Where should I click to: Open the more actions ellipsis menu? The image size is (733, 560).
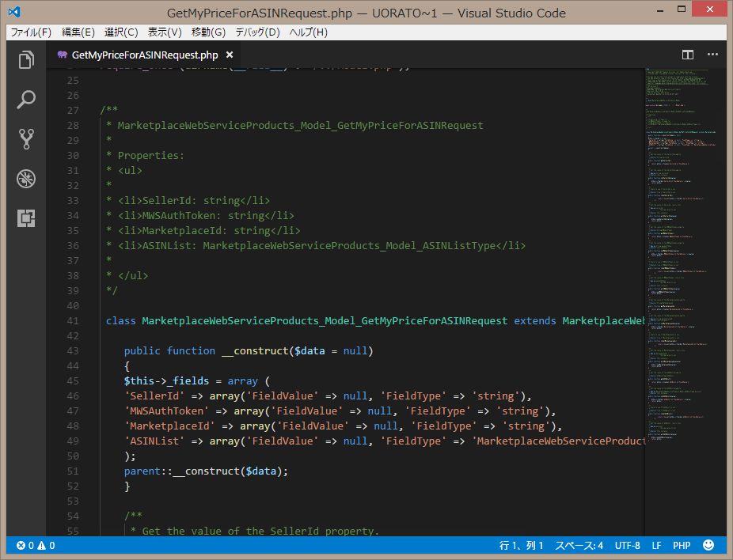click(712, 54)
